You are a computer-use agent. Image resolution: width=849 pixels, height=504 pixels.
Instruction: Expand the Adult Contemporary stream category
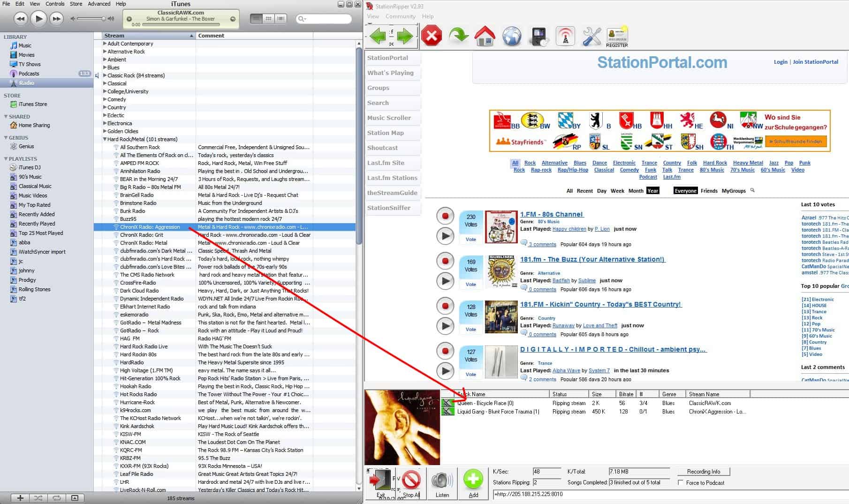pos(105,44)
